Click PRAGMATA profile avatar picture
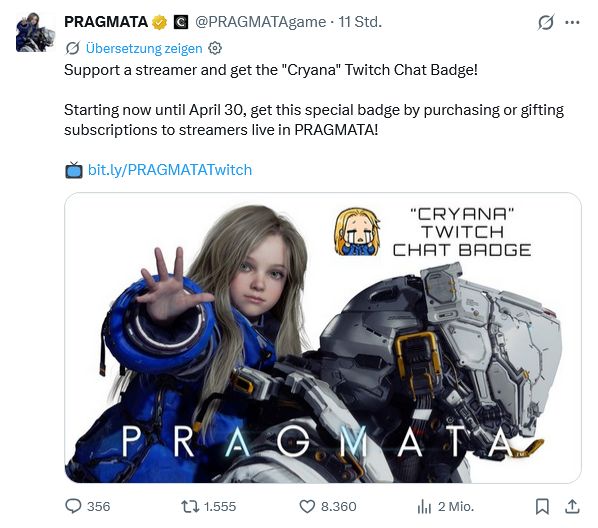This screenshot has height=528, width=598. 35,32
